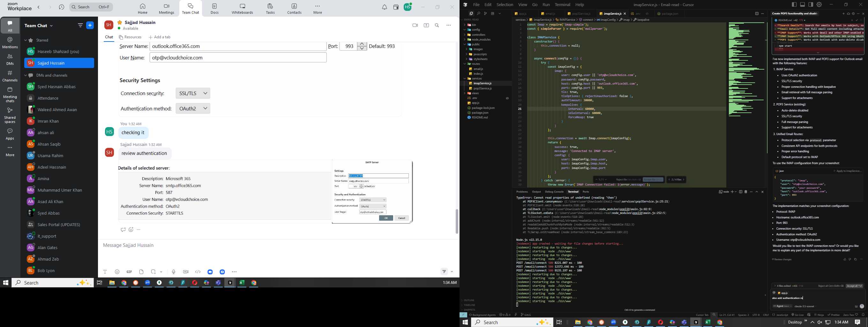
Task: Open Zoom Whiteboards tab
Action: pos(242,9)
